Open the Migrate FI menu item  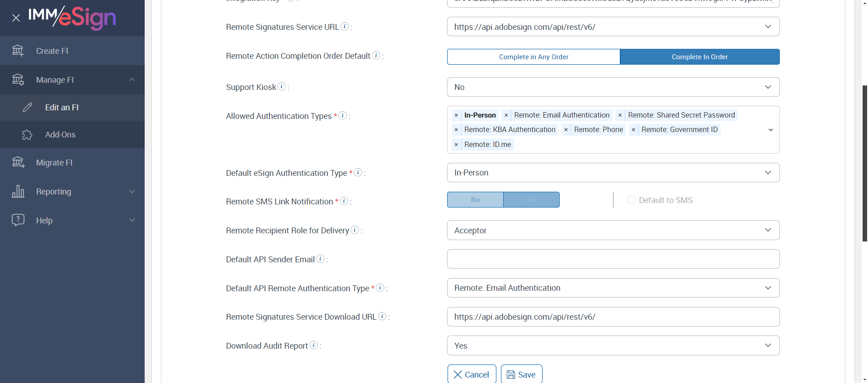coord(54,163)
